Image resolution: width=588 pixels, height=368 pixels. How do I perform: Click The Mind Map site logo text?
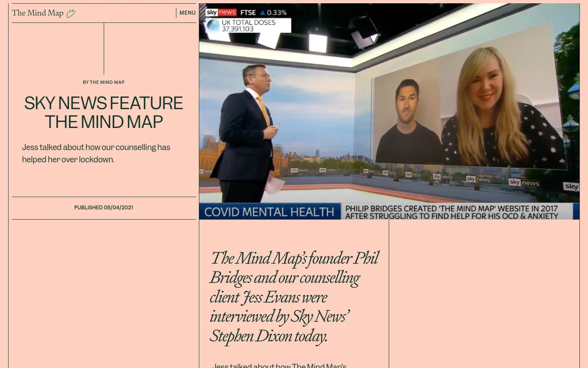point(38,13)
